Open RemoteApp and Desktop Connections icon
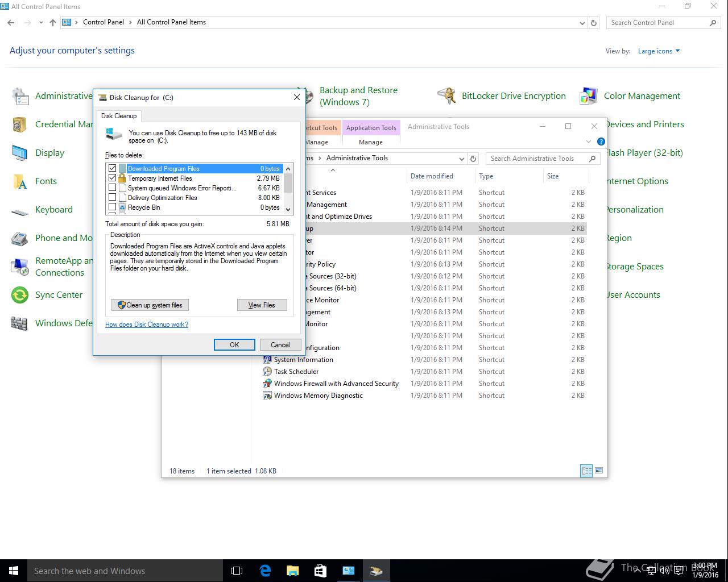This screenshot has width=728, height=582. pyautogui.click(x=20, y=267)
